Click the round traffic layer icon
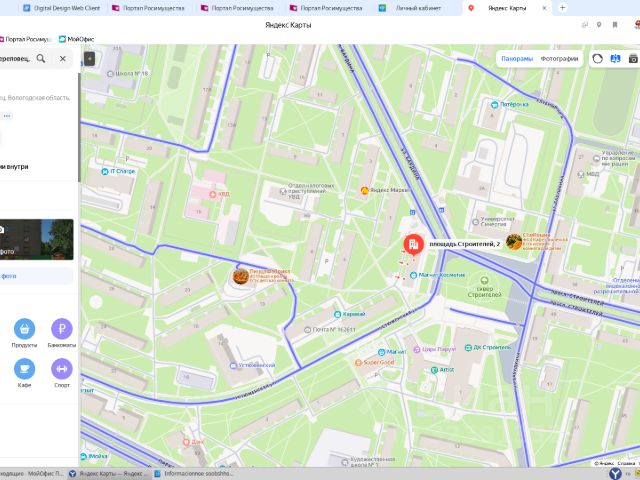 [x=597, y=59]
